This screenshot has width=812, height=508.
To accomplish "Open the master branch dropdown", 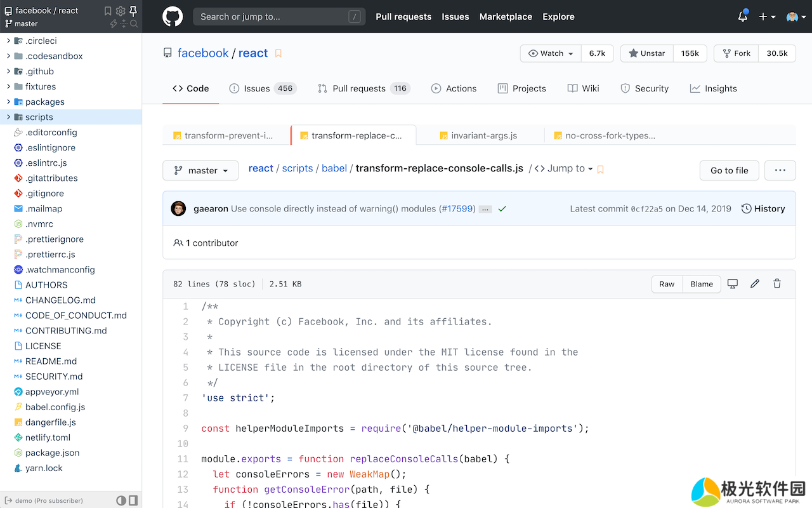I will [x=200, y=170].
